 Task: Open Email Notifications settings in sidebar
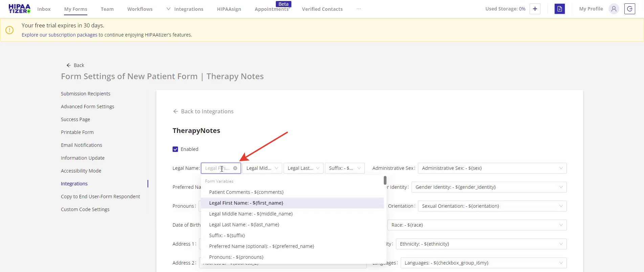coord(82,145)
